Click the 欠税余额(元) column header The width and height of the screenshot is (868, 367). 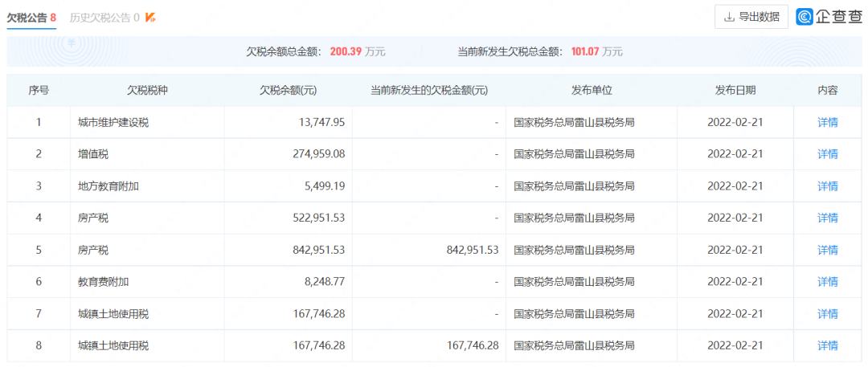289,90
